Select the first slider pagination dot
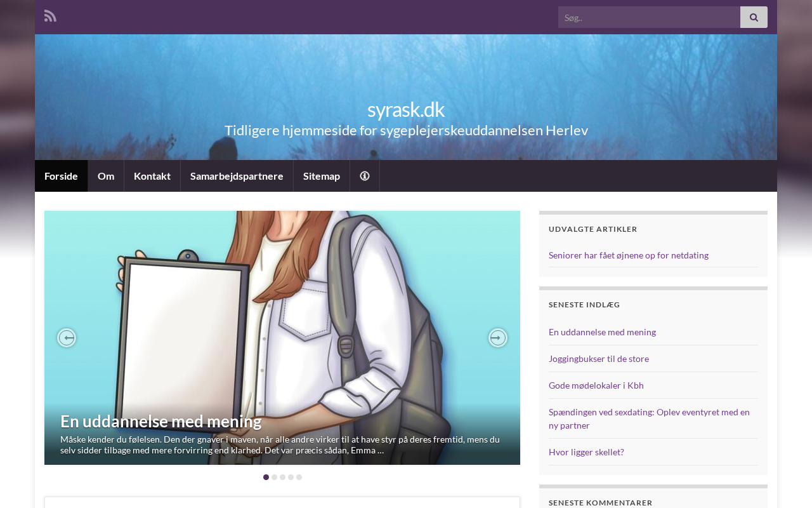 click(x=266, y=477)
